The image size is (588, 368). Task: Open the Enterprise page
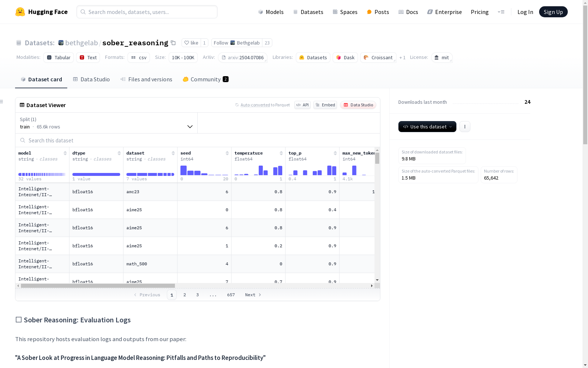pos(444,12)
